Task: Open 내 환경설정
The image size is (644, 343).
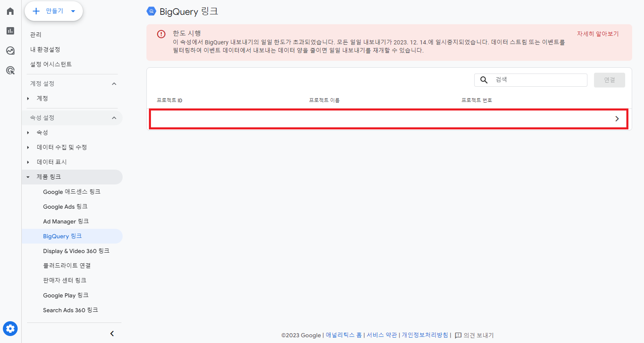Action: (45, 49)
